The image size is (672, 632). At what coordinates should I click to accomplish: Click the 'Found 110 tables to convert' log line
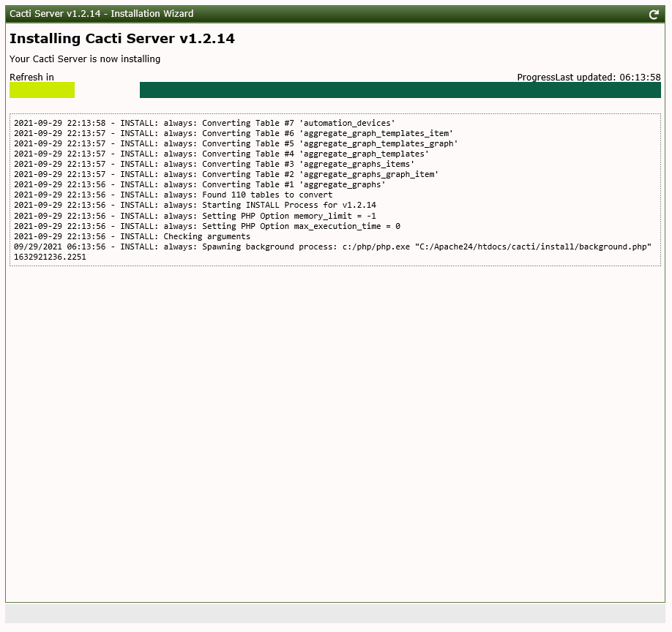click(173, 195)
